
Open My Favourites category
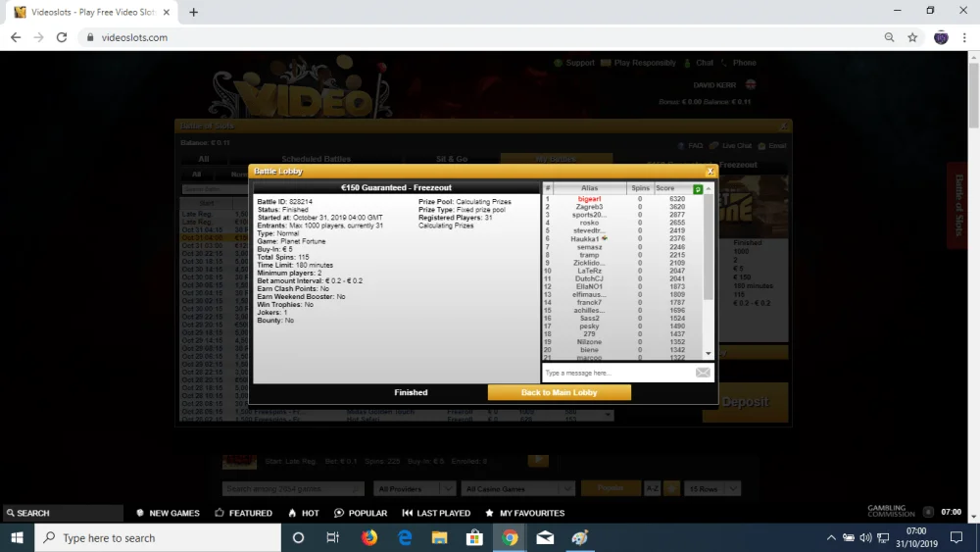[525, 513]
